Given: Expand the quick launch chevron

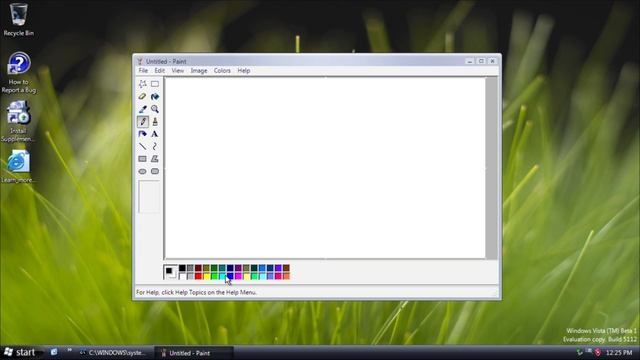Looking at the screenshot, I should pos(69,350).
